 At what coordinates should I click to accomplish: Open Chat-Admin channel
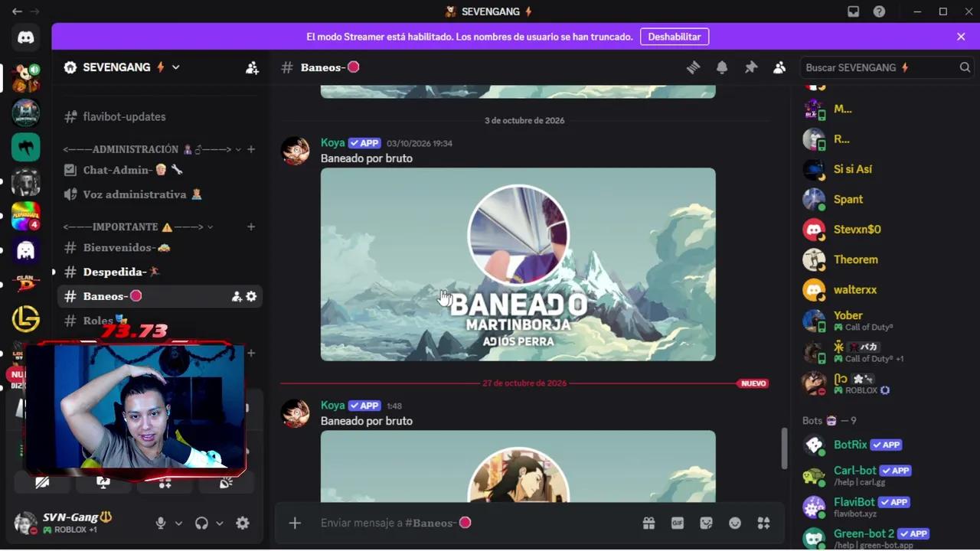coord(159,170)
